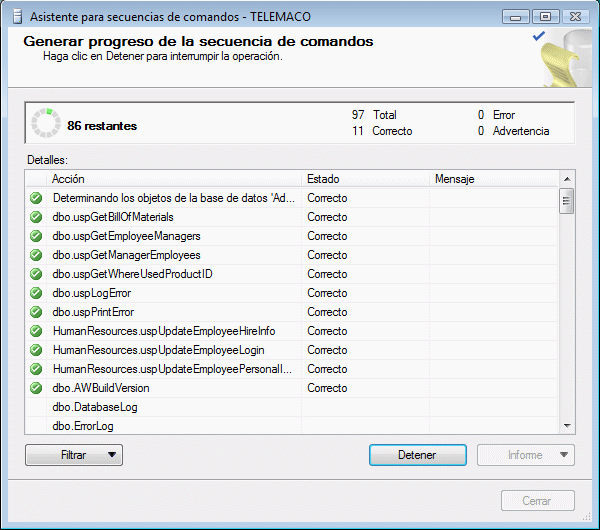This screenshot has width=600, height=530.
Task: Click the Correcto status of dbo.uspLogError
Action: 327,293
